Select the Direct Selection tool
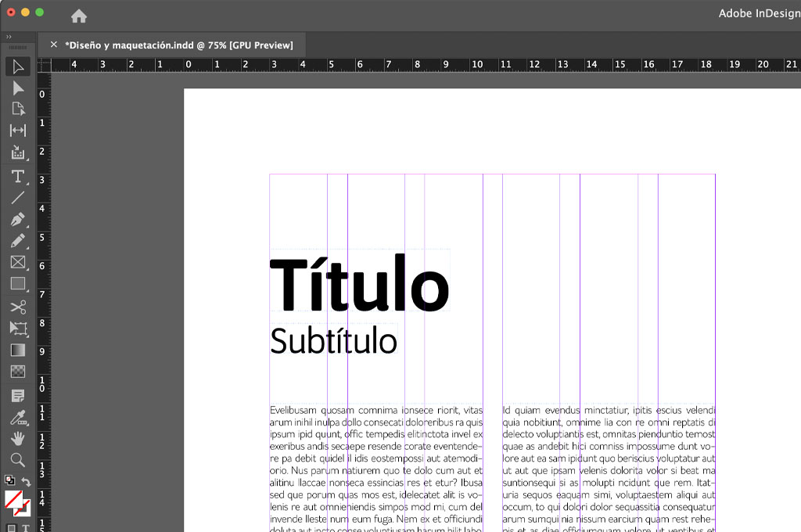The image size is (801, 532). point(18,88)
